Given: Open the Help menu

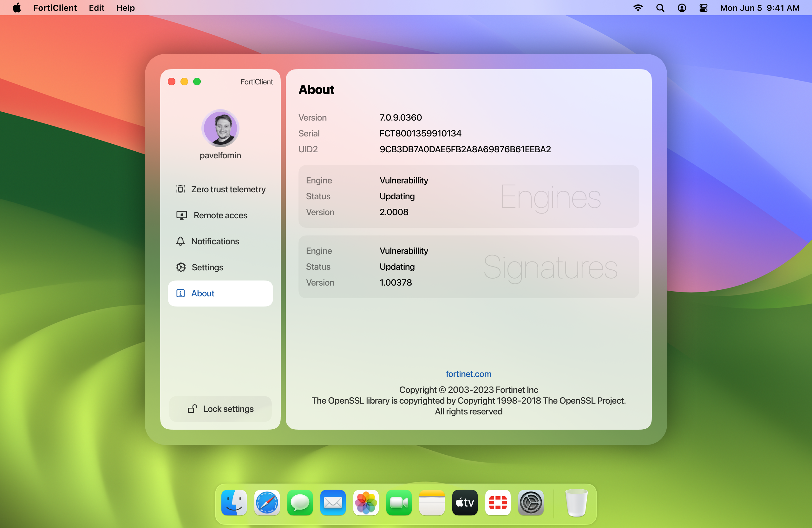Looking at the screenshot, I should pyautogui.click(x=125, y=8).
